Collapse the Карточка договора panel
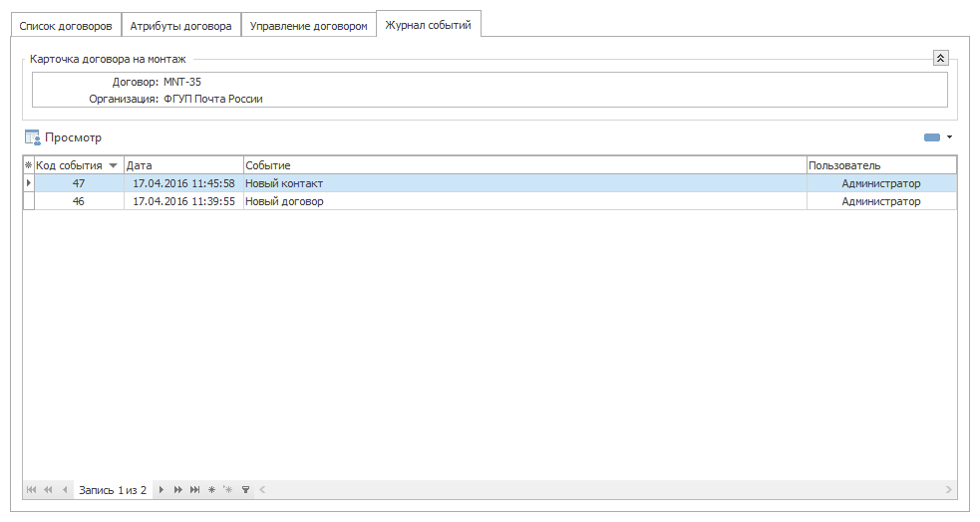Screen dimensions: 980x522 941,58
